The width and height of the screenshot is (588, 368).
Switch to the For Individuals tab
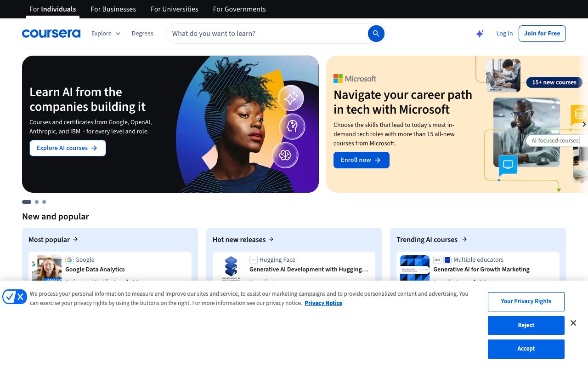click(52, 9)
